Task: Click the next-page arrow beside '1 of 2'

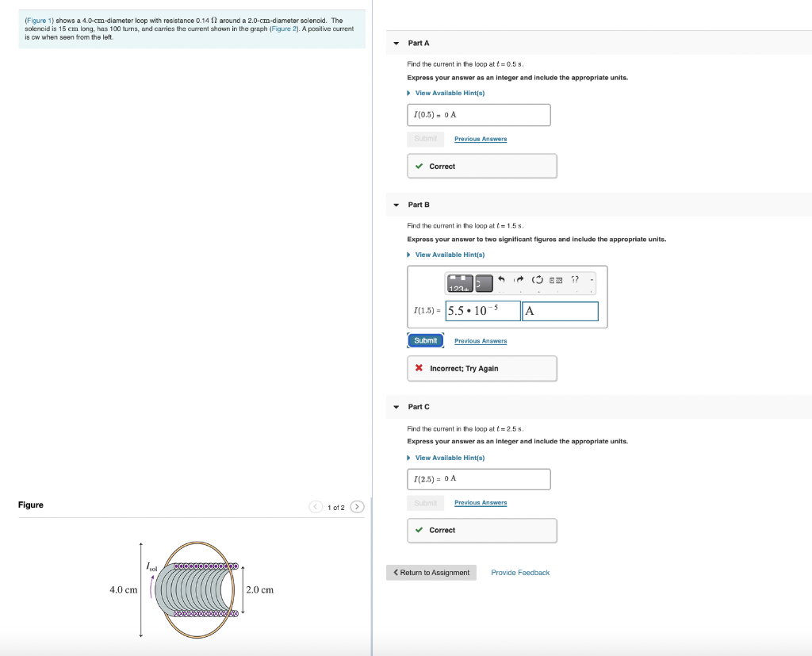Action: point(357,506)
